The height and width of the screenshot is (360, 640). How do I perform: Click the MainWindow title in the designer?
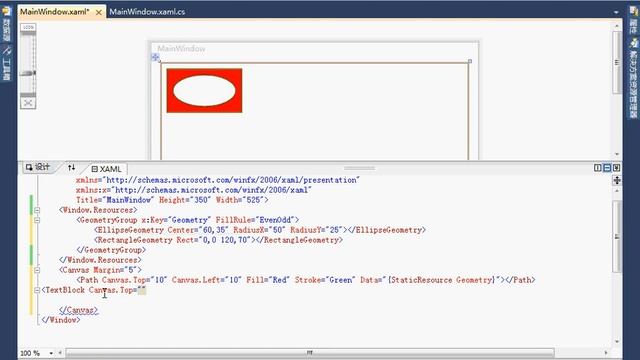(181, 49)
